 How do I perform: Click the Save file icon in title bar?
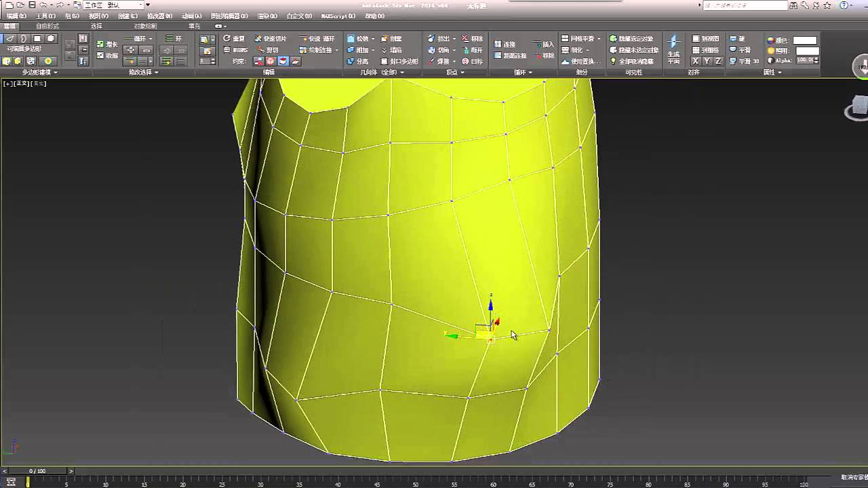32,5
